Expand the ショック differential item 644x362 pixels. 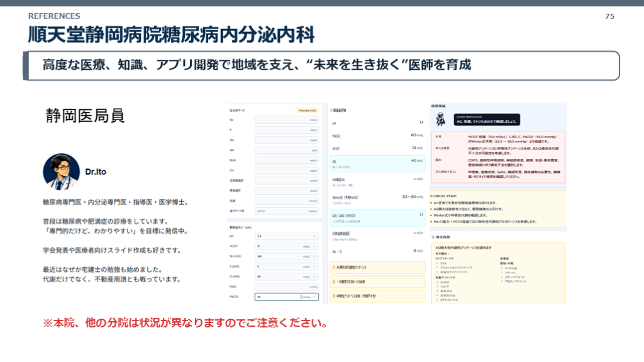pyautogui.click(x=443, y=287)
